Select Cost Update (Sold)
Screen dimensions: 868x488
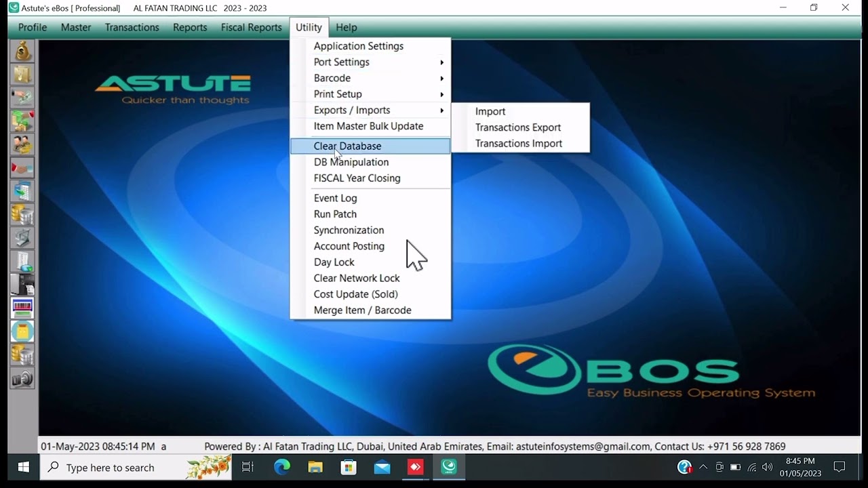click(370, 294)
